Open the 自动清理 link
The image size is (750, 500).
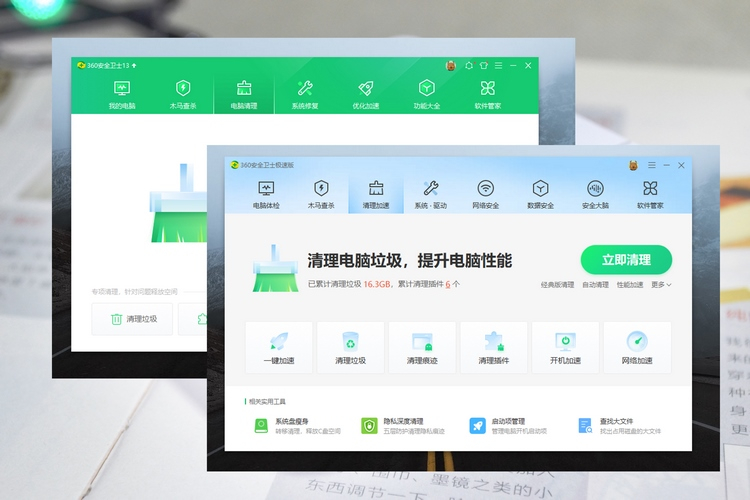click(x=595, y=285)
